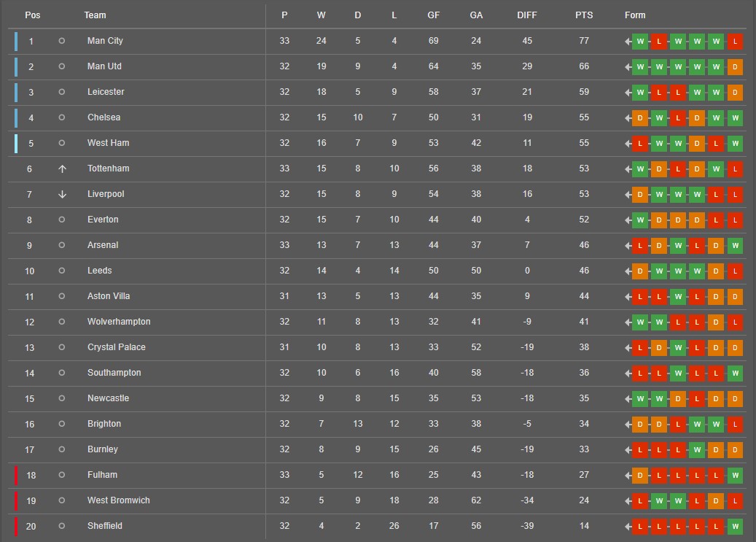This screenshot has height=542, width=756.
Task: Click Man City's last form result L badge
Action: 735,42
